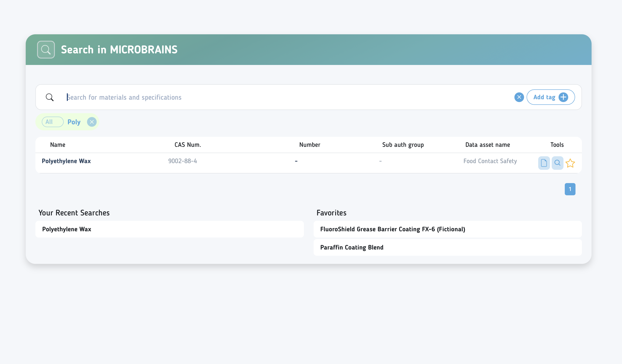Click the Sub auth group column header
622x364 pixels.
403,145
